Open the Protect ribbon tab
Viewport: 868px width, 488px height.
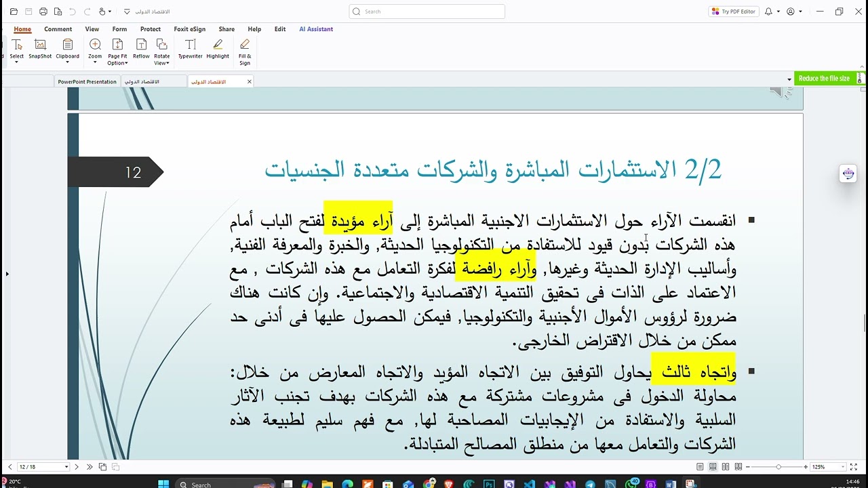(x=151, y=29)
